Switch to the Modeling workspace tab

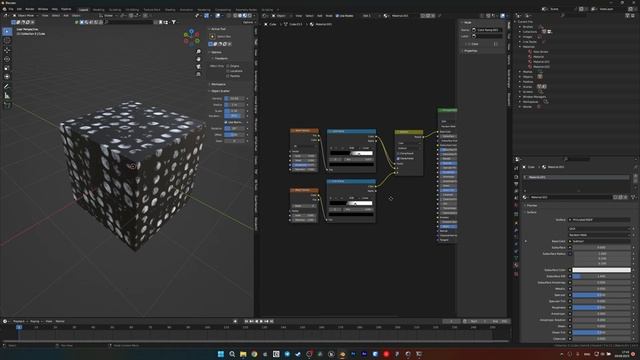98,9
